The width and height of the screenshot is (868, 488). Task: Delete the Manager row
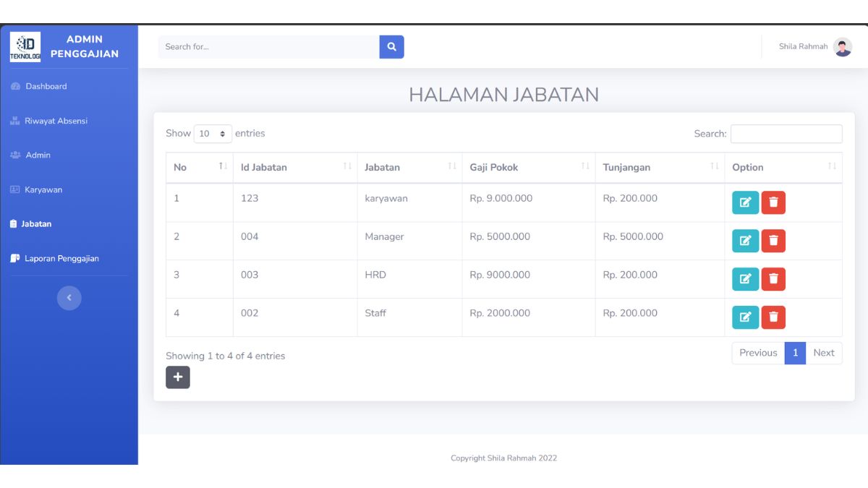point(773,241)
